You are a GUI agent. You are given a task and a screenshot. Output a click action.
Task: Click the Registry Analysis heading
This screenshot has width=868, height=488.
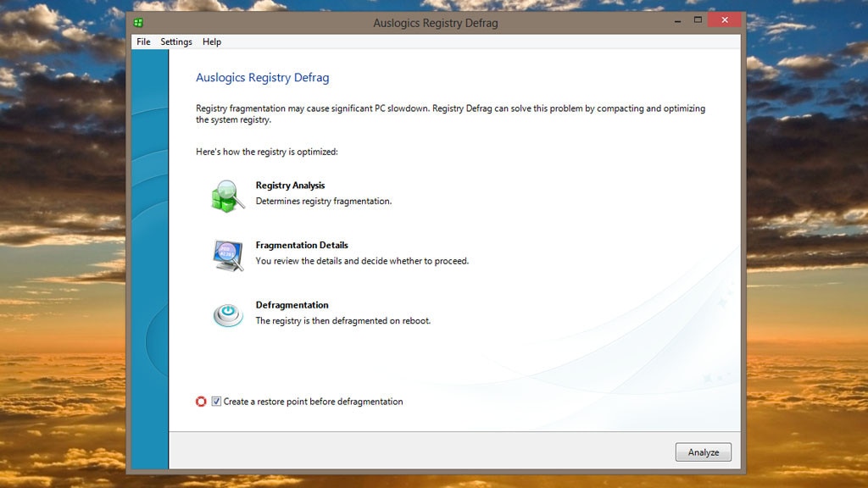(290, 186)
